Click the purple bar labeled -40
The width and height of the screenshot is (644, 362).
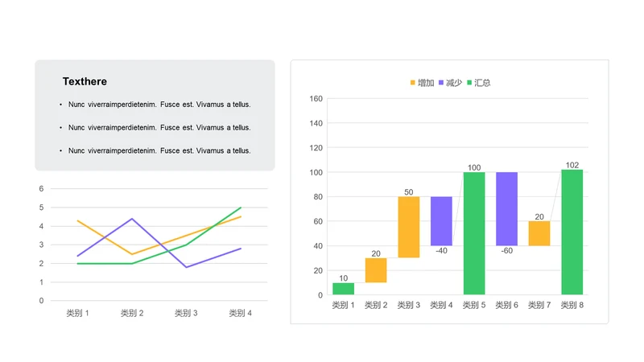pos(441,220)
